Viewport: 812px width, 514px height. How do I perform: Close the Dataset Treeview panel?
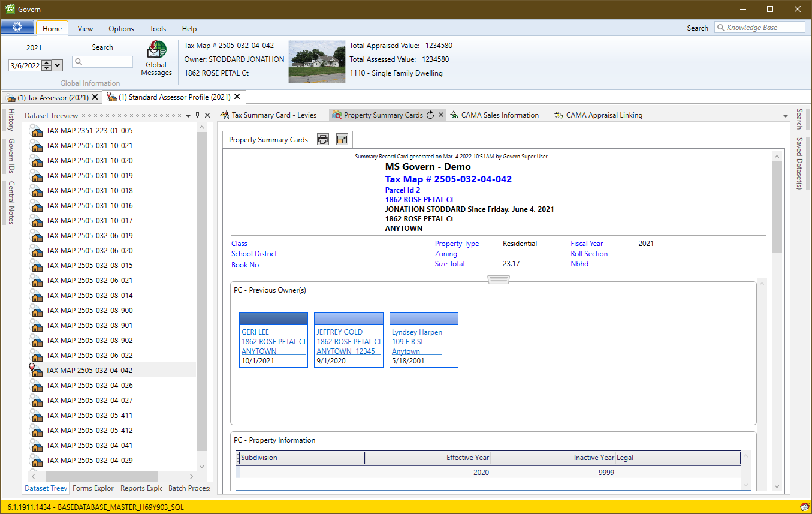point(207,115)
